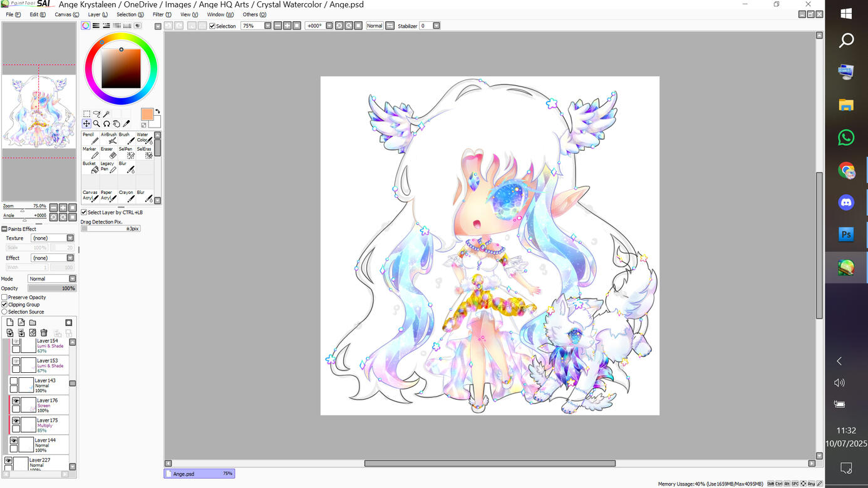Select the Eraser tool
The width and height of the screenshot is (868, 488).
108,153
